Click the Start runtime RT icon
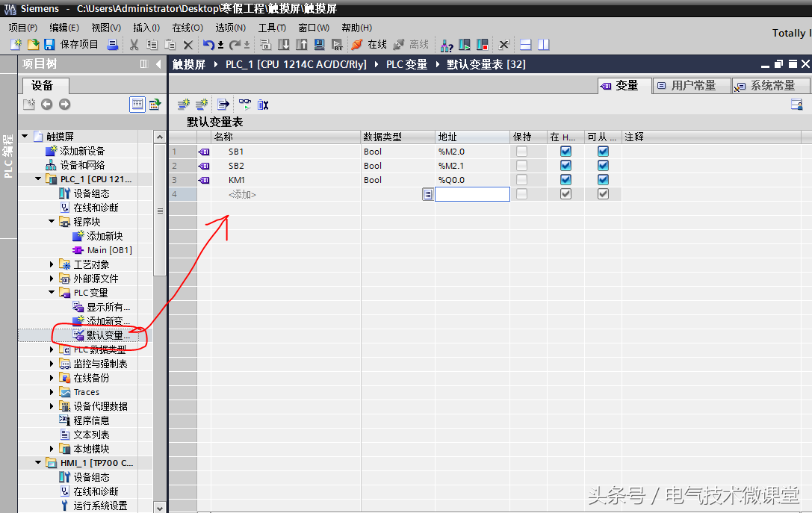This screenshot has height=513, width=812. (x=337, y=45)
